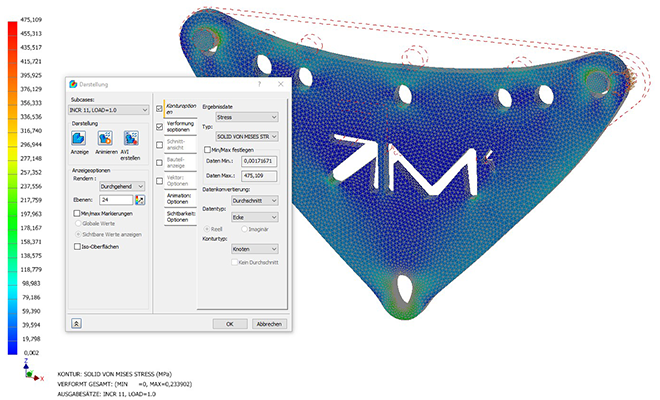
Task: Enable the Min/Max festlegen checkbox
Action: (x=207, y=149)
